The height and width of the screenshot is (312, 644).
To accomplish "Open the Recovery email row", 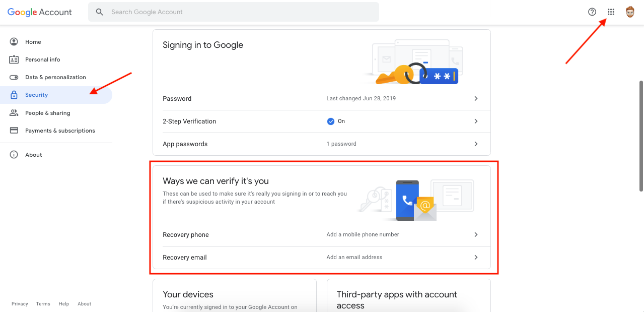I will click(322, 258).
